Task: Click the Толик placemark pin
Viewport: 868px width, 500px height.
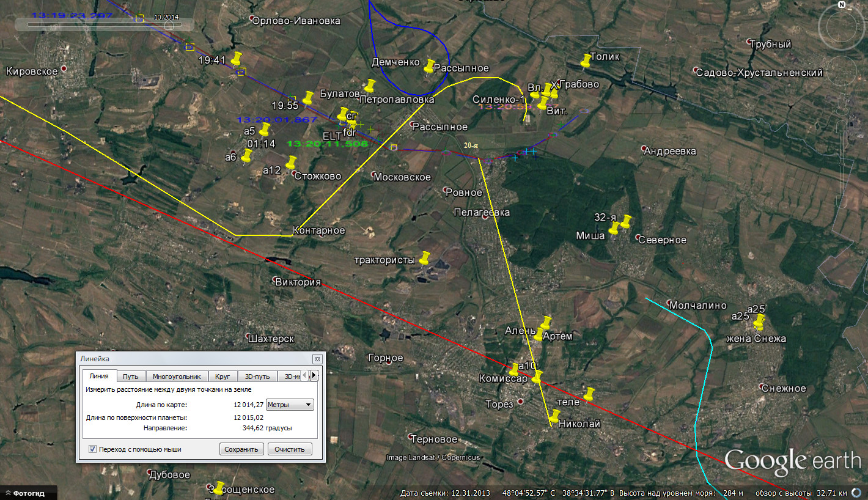Action: (586, 61)
